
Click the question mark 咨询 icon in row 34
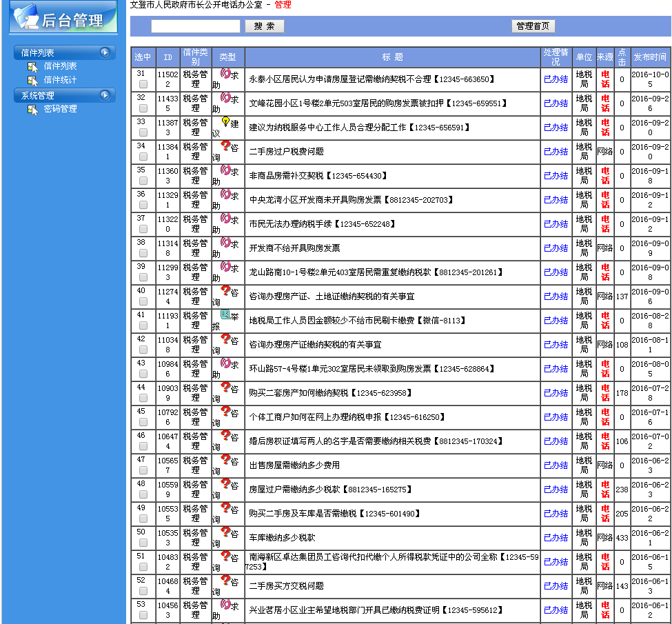225,146
